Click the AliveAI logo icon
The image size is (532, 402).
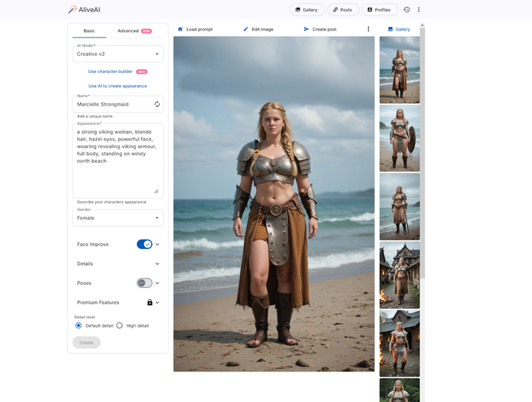click(x=72, y=10)
